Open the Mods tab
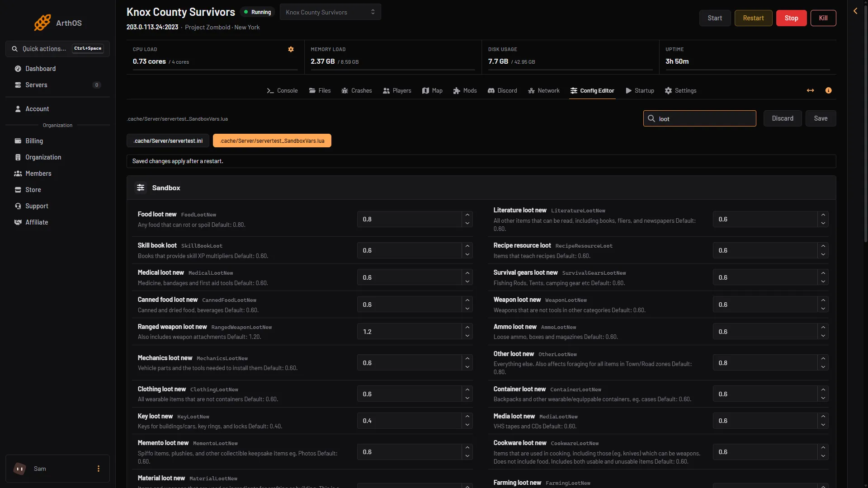The image size is (868, 488). pos(465,90)
